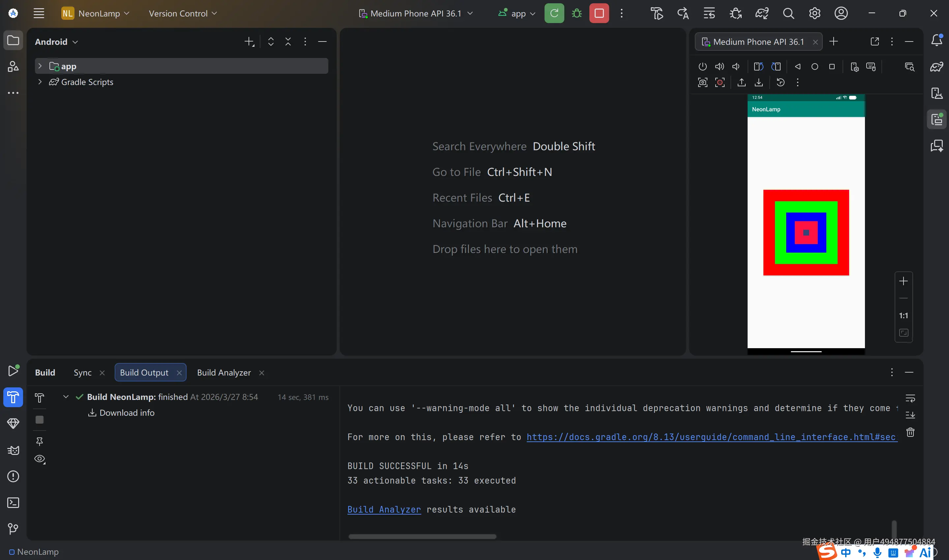Rotate emulator left icon
The width and height of the screenshot is (949, 560).
pos(758,67)
